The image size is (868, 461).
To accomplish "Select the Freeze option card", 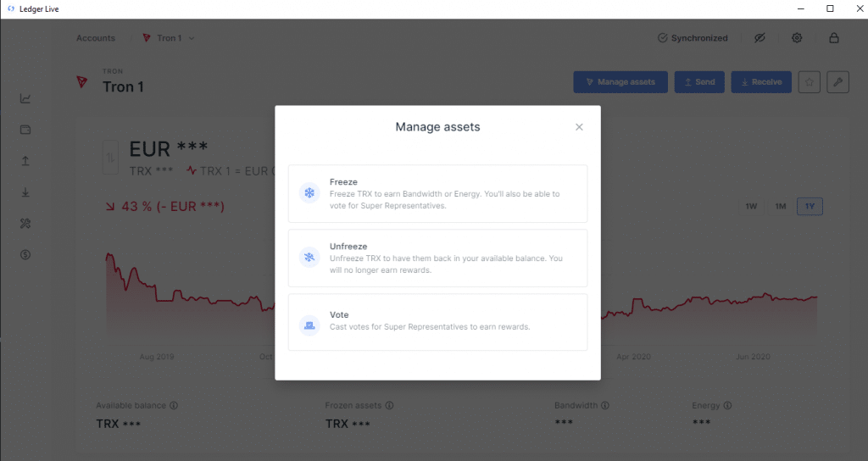I will click(x=437, y=194).
